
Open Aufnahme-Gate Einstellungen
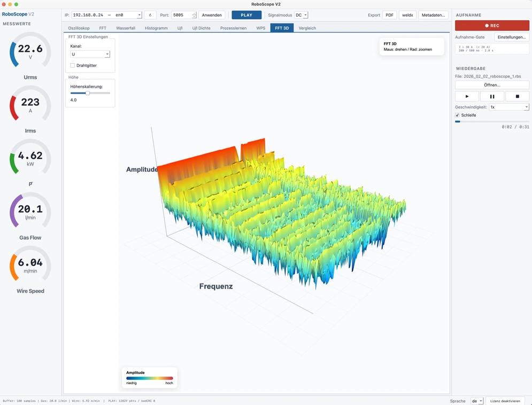coord(512,37)
